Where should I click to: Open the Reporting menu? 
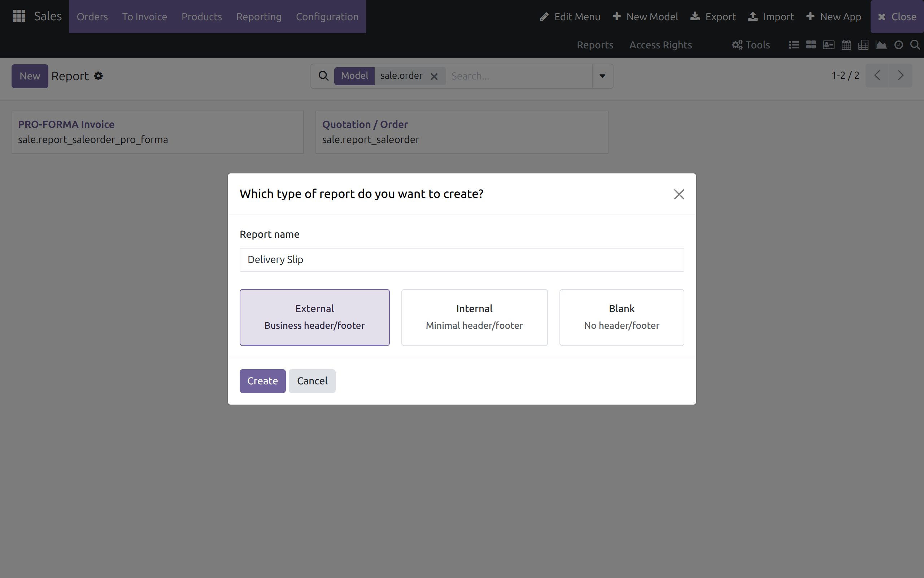tap(258, 17)
